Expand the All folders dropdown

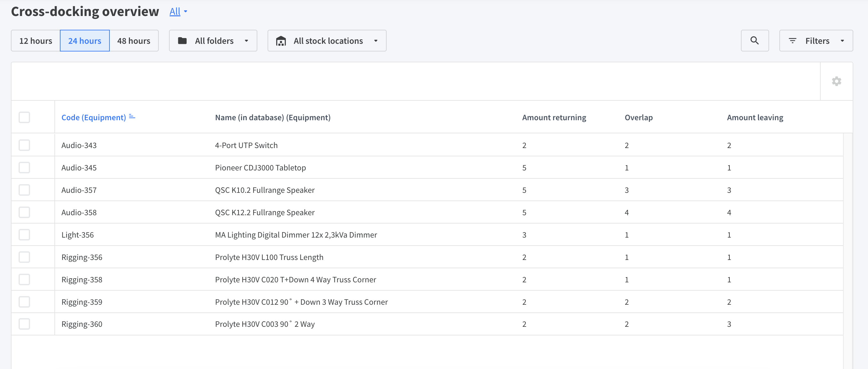pos(213,41)
